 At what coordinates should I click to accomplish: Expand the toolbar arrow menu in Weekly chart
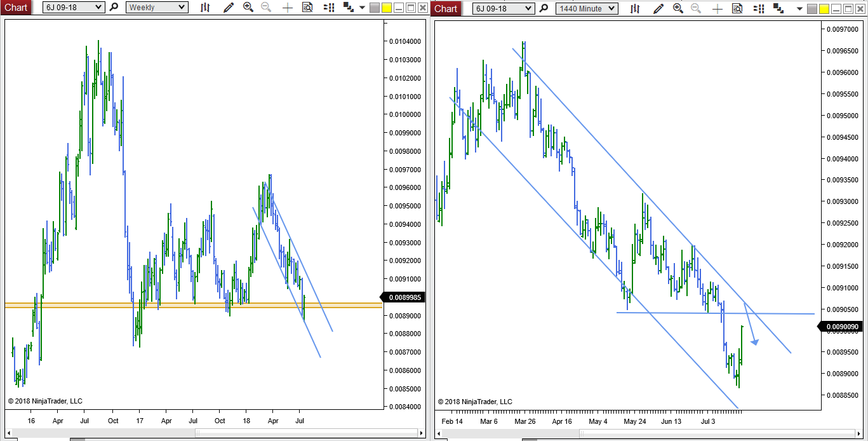(362, 8)
